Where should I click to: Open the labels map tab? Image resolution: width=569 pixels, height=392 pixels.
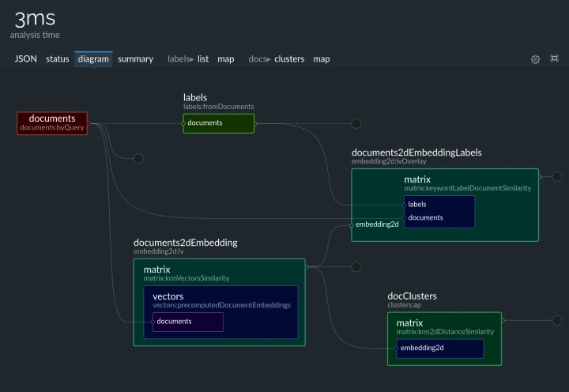(x=226, y=59)
